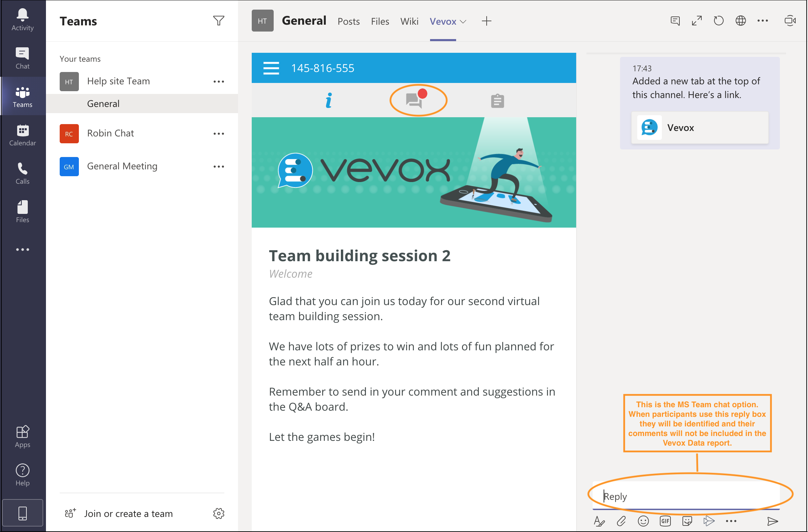Open more tab options ellipsis
The image size is (808, 532).
[762, 21]
